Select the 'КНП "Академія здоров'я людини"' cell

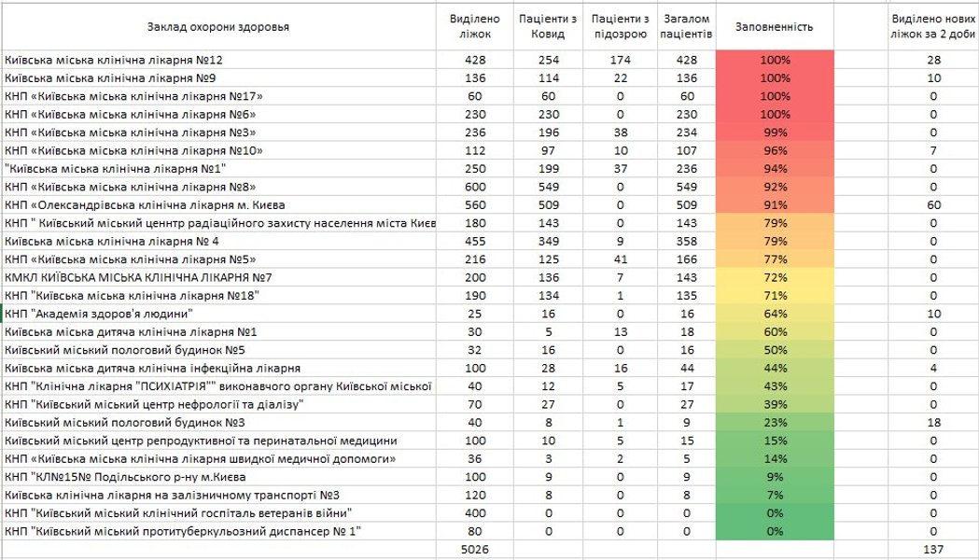(98, 314)
